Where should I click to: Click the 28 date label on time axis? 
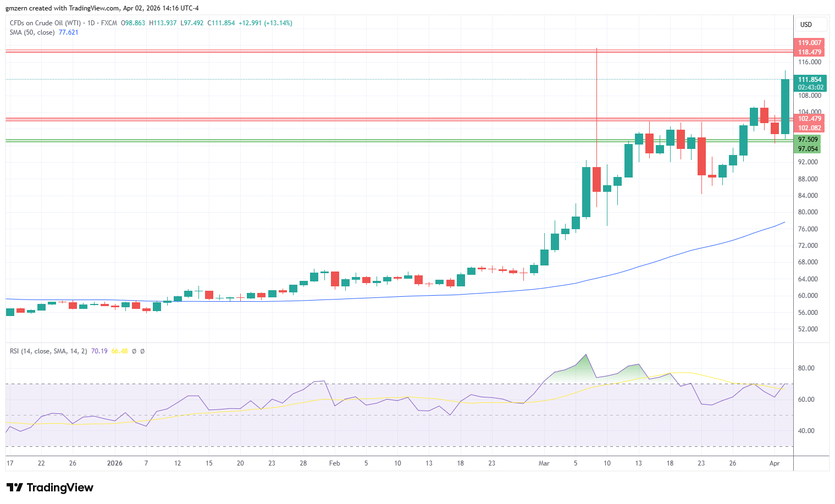[303, 463]
